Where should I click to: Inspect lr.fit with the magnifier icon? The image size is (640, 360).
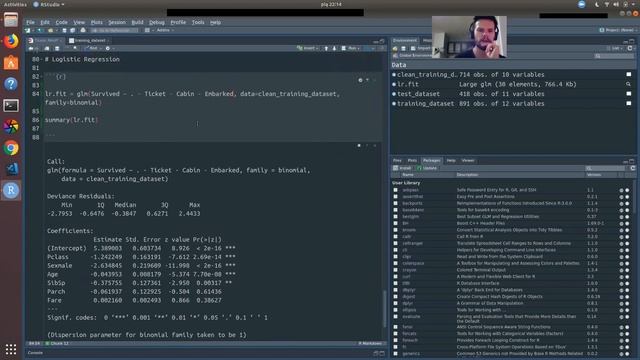[629, 84]
